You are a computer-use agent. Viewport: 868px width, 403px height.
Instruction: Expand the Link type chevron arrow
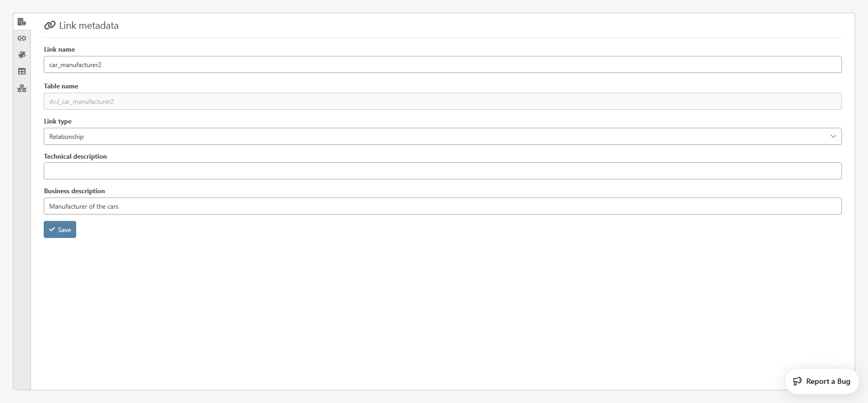point(833,136)
